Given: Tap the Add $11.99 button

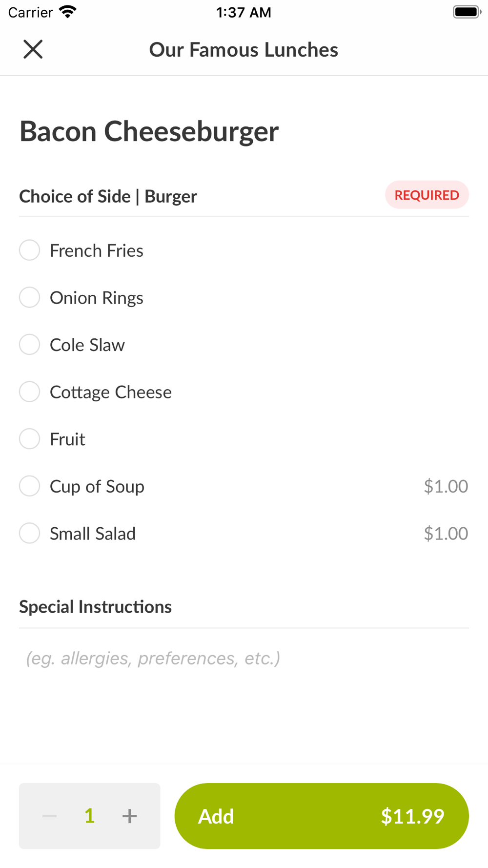Looking at the screenshot, I should [322, 816].
